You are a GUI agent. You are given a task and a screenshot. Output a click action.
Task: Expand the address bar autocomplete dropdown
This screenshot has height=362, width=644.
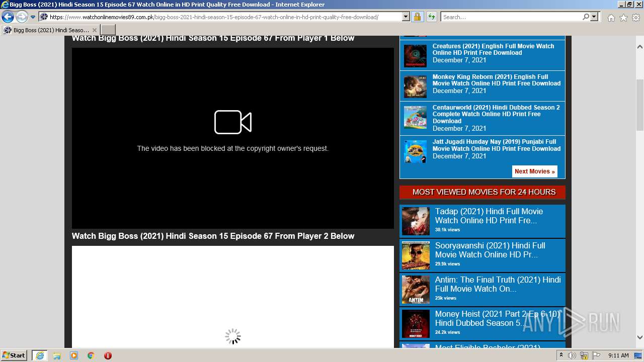coord(406,17)
